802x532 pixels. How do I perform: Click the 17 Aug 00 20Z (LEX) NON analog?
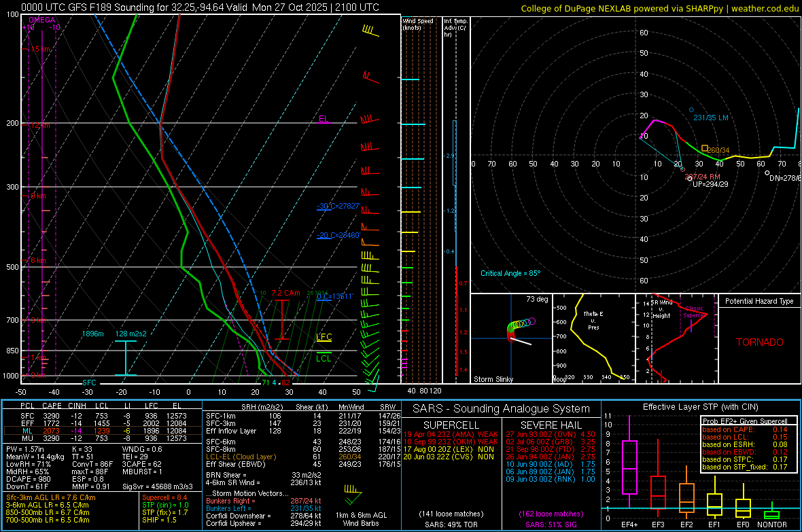pos(449,449)
